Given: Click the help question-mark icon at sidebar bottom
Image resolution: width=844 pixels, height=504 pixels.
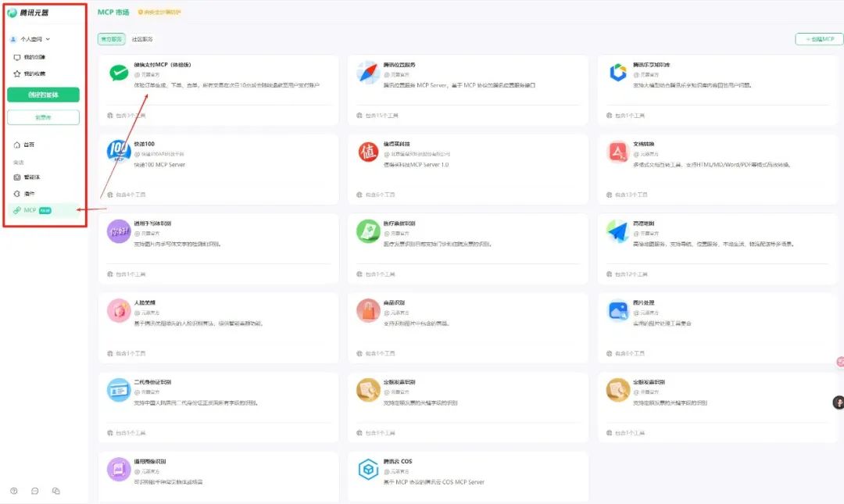Looking at the screenshot, I should click(x=14, y=491).
